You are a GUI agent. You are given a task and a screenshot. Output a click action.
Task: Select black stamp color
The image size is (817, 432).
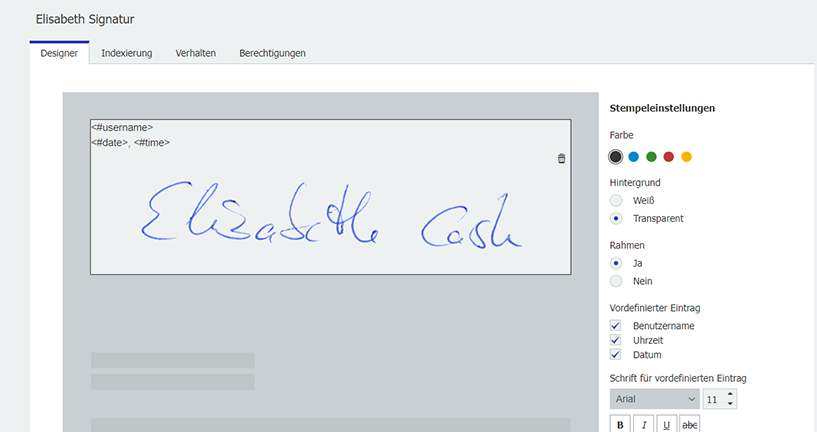click(x=616, y=156)
